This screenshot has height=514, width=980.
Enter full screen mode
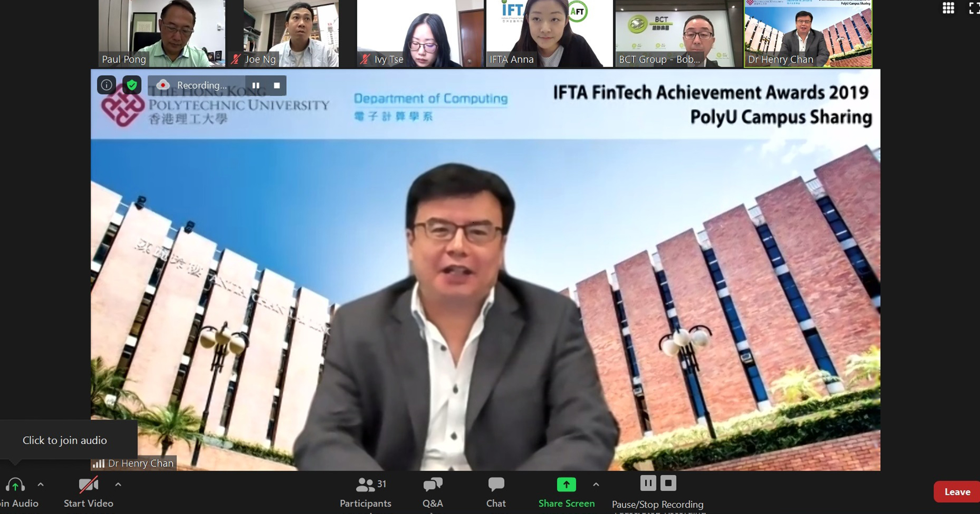(974, 8)
